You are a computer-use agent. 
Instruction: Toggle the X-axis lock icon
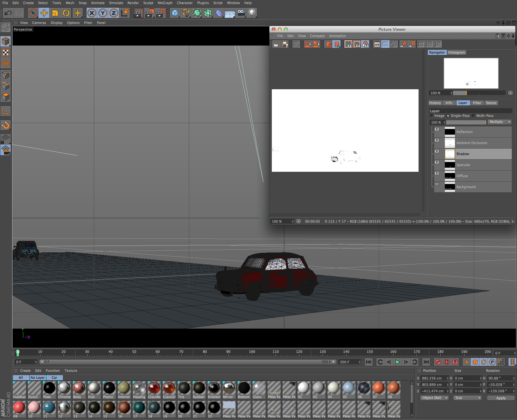pyautogui.click(x=92, y=13)
